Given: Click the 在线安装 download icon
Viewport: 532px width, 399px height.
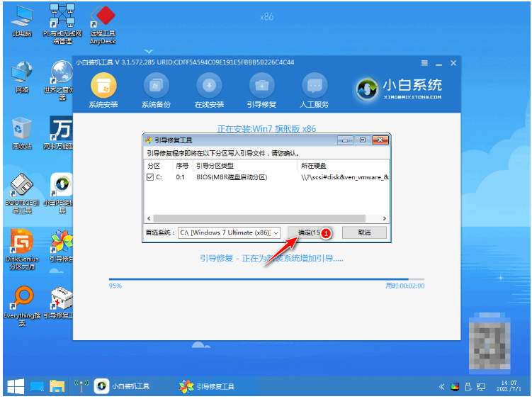Looking at the screenshot, I should (x=209, y=86).
